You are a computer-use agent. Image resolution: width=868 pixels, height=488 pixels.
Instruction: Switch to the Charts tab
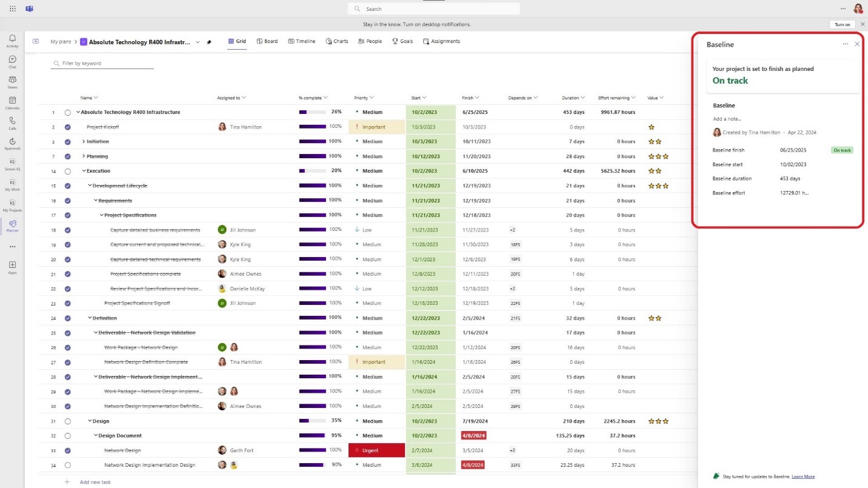pyautogui.click(x=337, y=41)
